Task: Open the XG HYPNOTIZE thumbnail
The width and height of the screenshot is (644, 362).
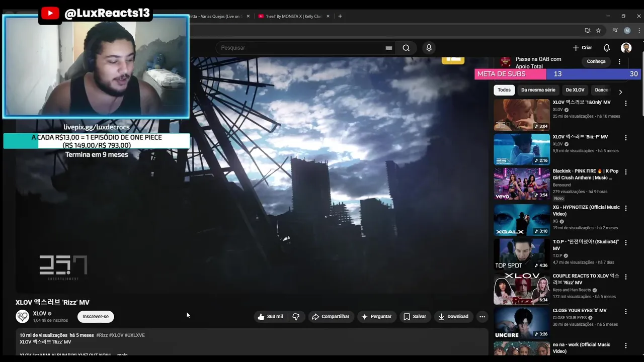Action: tap(522, 220)
